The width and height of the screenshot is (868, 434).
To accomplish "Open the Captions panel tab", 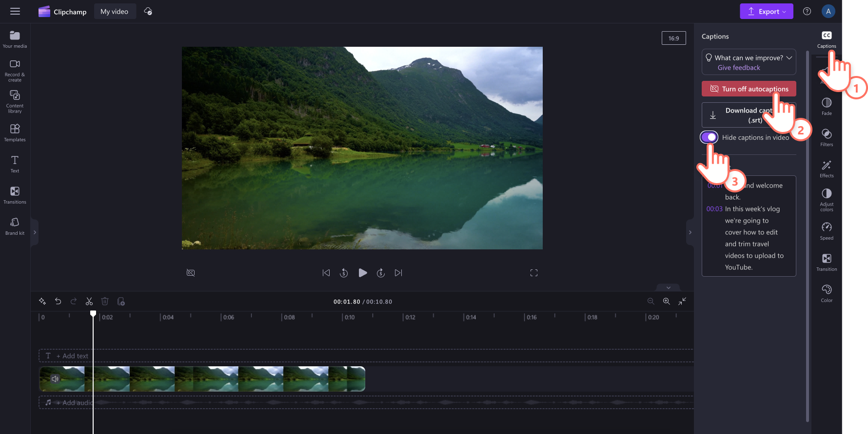I will 827,39.
